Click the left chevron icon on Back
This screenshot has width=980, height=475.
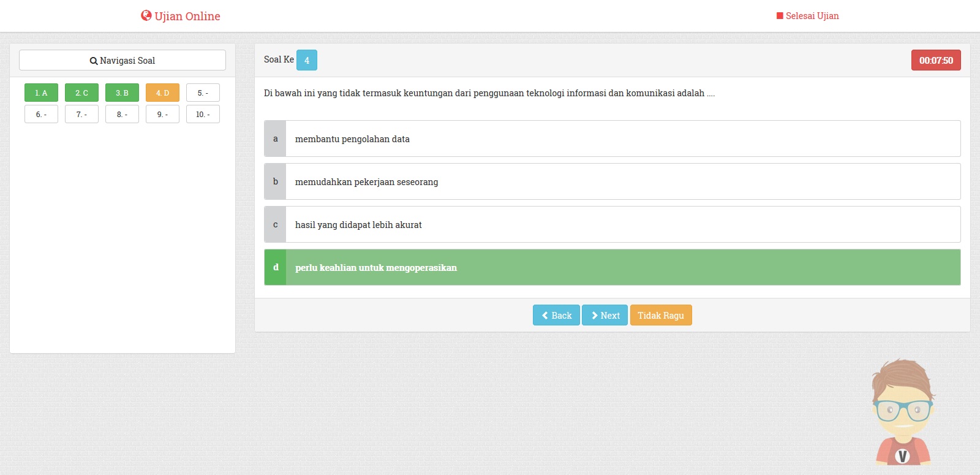(545, 316)
